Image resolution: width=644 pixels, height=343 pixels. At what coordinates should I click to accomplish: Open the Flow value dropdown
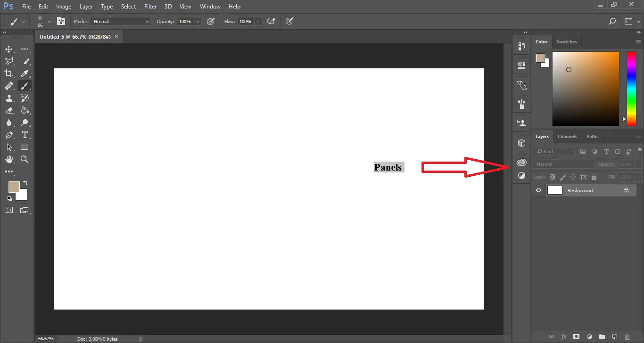pyautogui.click(x=258, y=21)
